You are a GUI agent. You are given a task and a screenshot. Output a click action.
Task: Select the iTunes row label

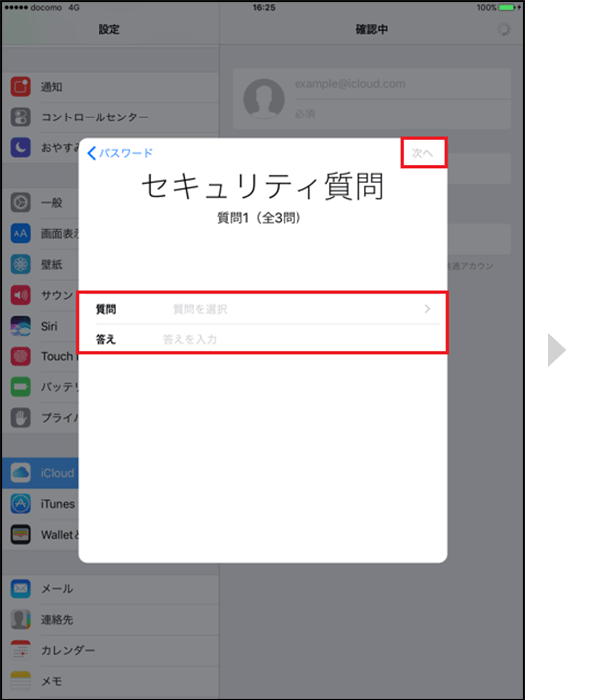coord(58,504)
